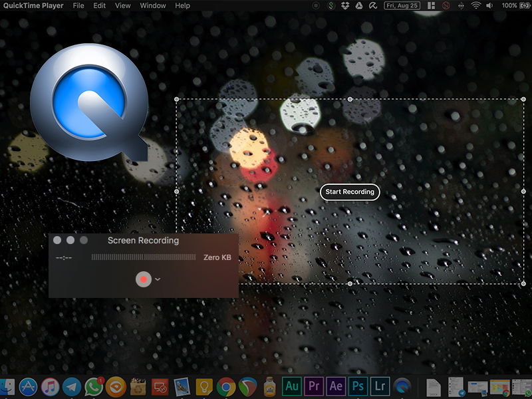Click the Screen Recording window title
532x399 pixels.
click(143, 241)
